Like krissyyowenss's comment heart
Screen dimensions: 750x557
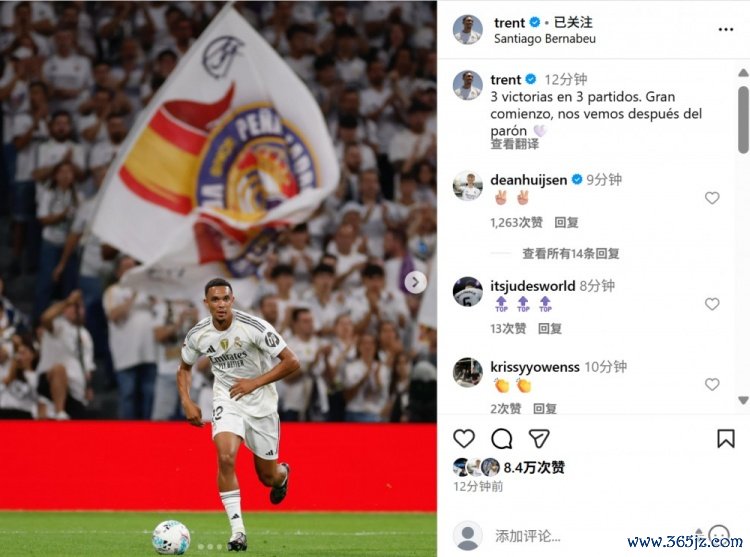712,384
